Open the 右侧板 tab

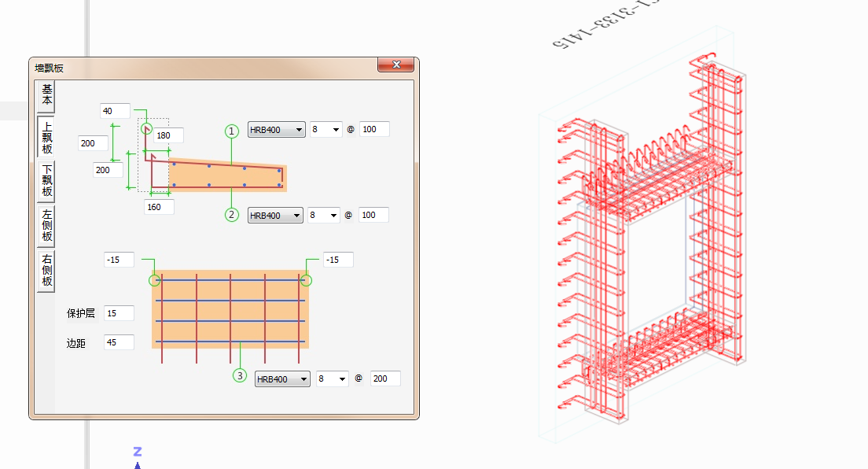tap(46, 271)
